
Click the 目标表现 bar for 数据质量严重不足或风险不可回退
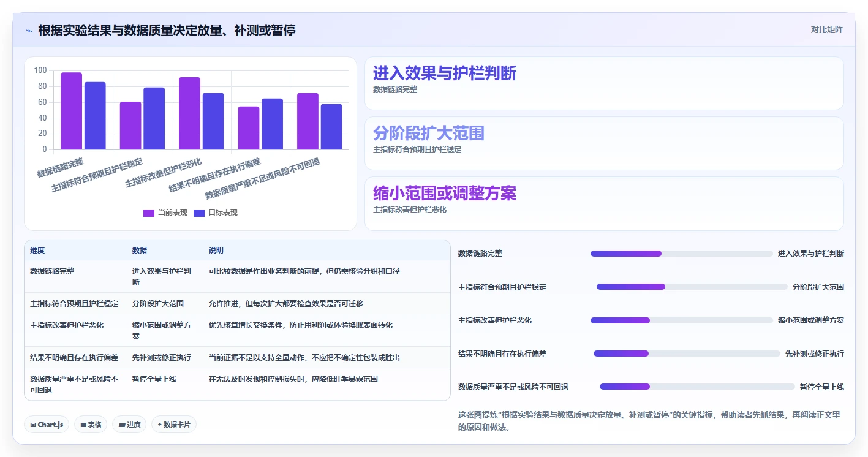click(331, 127)
